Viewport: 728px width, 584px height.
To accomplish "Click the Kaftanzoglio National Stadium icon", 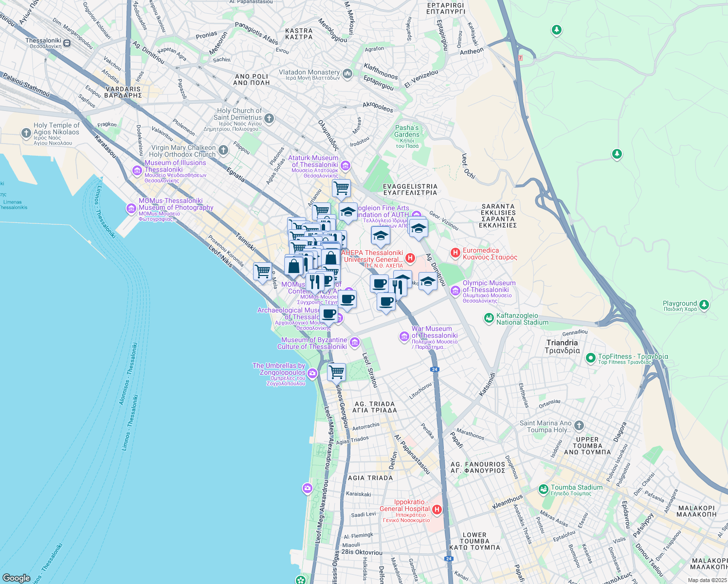I will [489, 318].
